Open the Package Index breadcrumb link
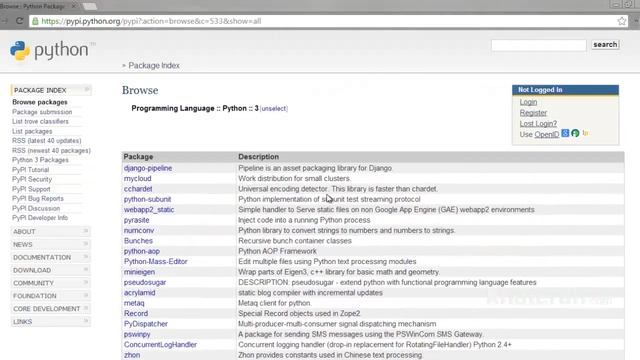This screenshot has height=360, width=640. pyautogui.click(x=154, y=65)
